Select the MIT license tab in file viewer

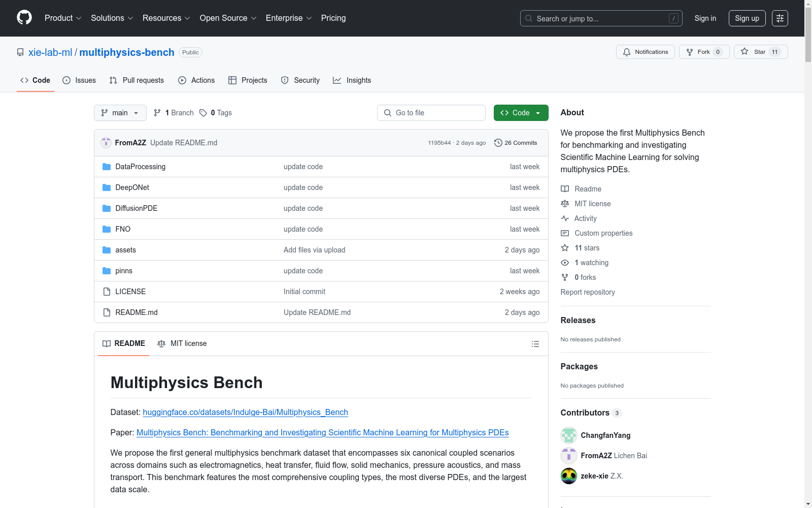point(182,343)
